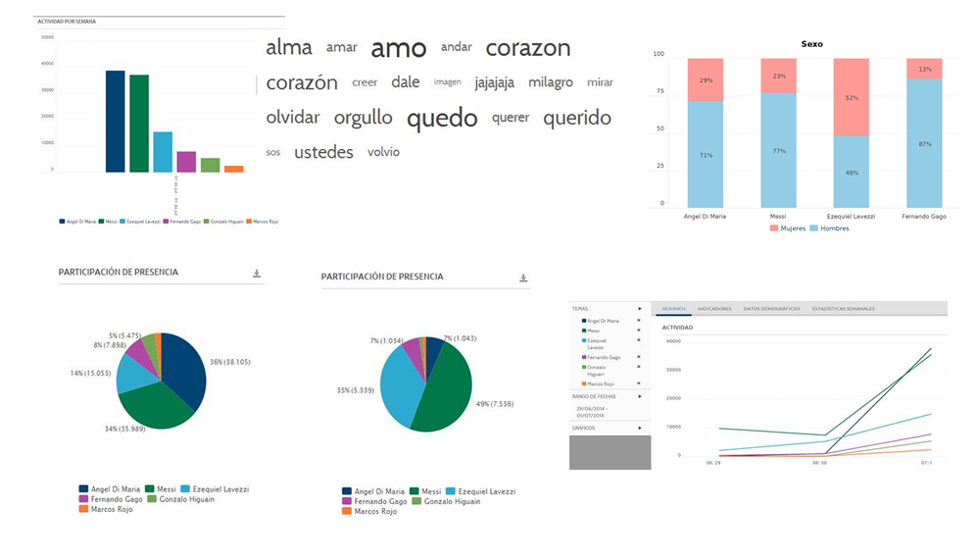
Task: Remove Gonzalo Higuain from Temas list
Action: click(x=639, y=367)
